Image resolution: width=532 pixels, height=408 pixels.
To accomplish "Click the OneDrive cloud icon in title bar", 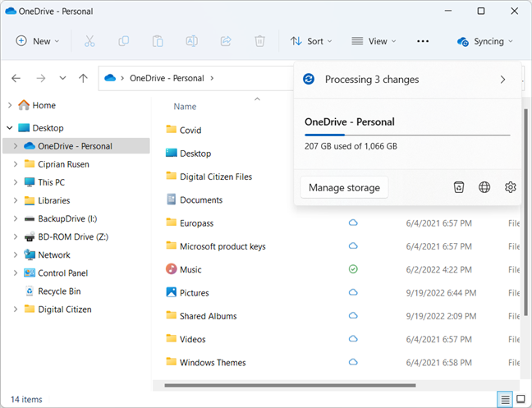I will [11, 11].
